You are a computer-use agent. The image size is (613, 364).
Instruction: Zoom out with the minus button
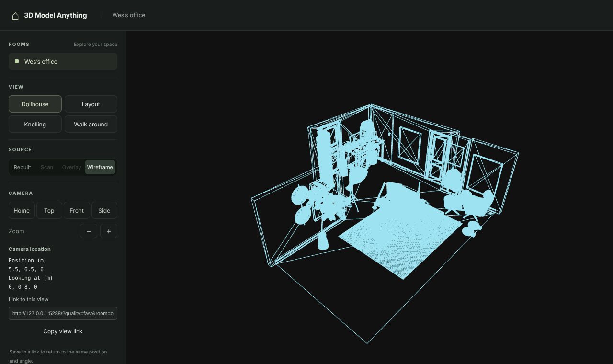(x=89, y=231)
